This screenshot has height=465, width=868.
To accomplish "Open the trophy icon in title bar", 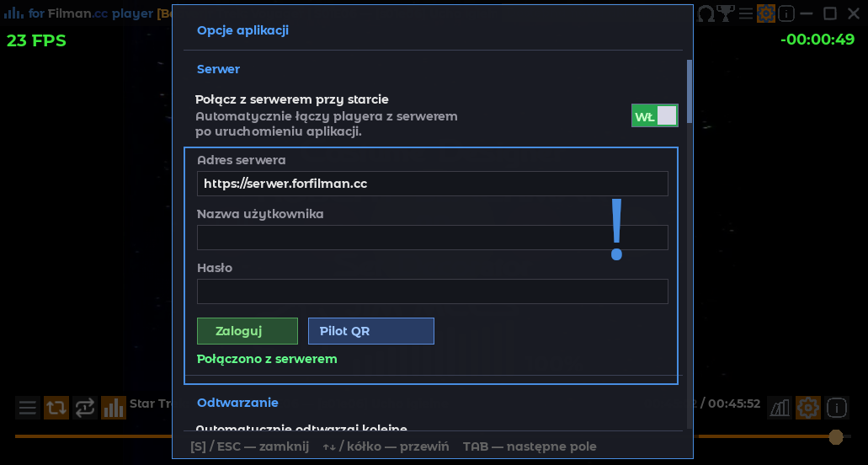I will (725, 13).
